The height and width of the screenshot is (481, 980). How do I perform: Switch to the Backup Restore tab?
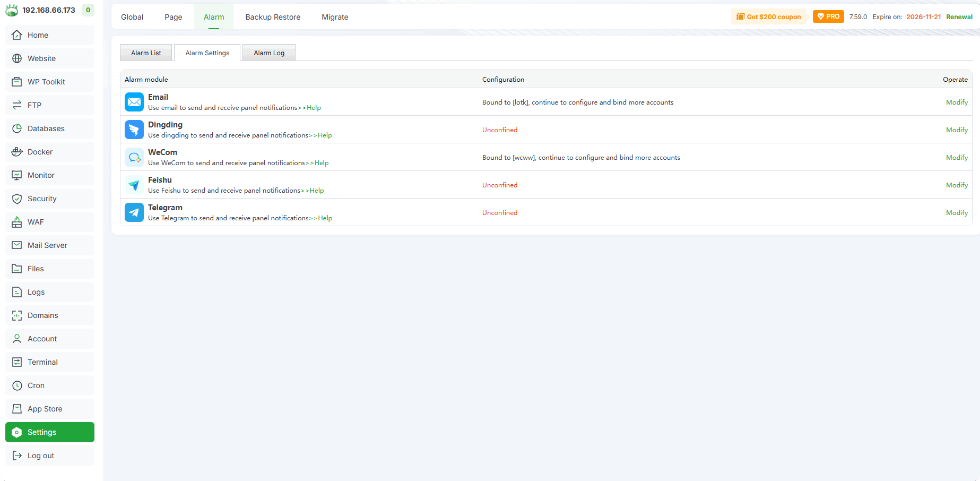pos(273,17)
